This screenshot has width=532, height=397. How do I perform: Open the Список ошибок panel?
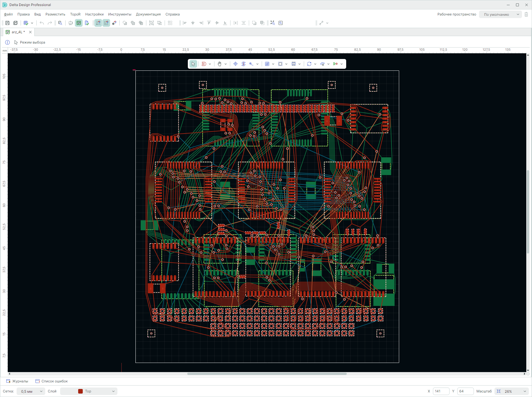click(52, 381)
